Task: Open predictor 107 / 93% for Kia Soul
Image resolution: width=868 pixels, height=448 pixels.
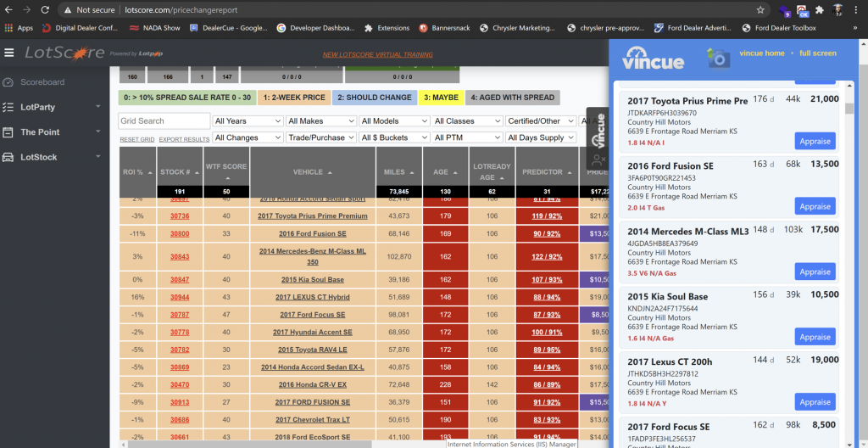Action: (x=547, y=279)
